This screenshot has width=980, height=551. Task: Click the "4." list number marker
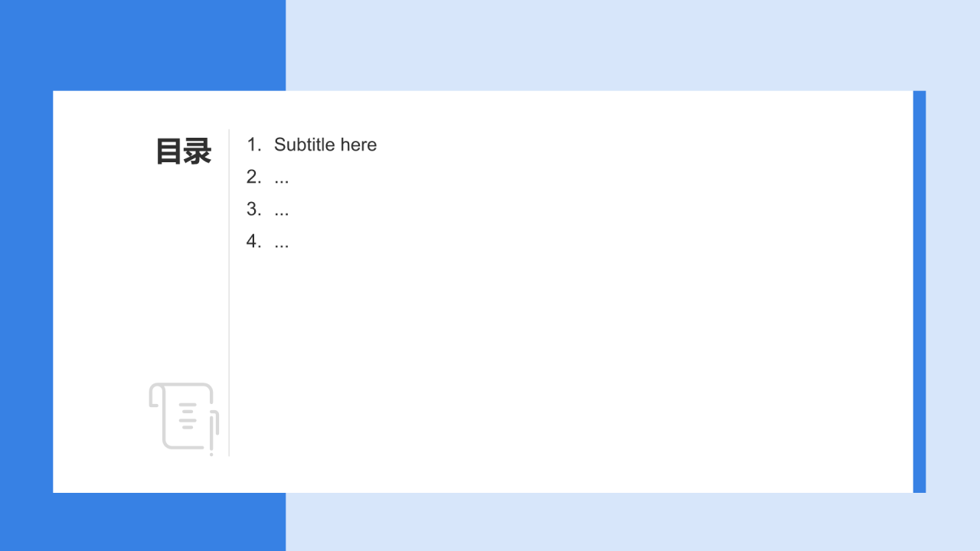point(254,241)
